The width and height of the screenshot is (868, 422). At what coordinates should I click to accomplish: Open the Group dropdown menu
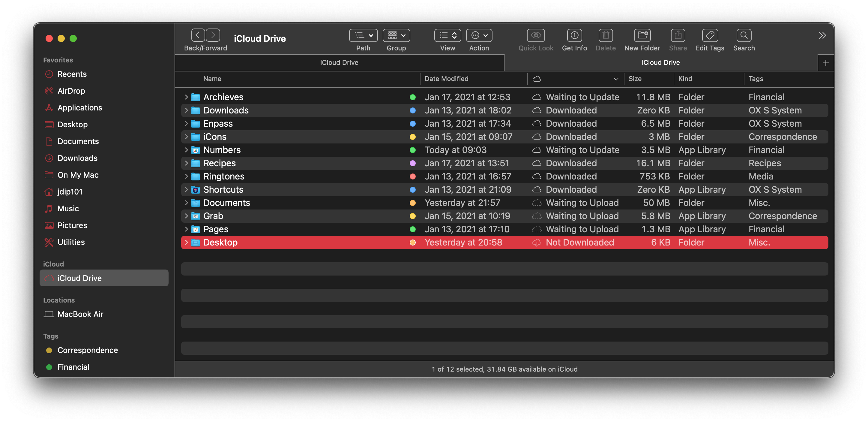(396, 35)
